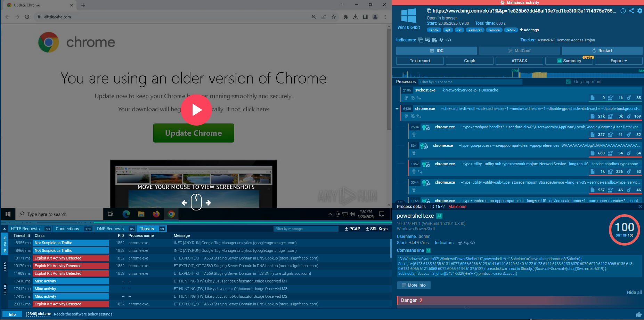This screenshot has width=644, height=320.
Task: Click the green Update Chrome button
Action: coord(194,133)
